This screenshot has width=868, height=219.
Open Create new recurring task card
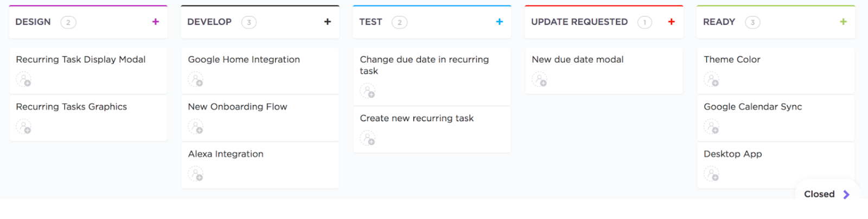pyautogui.click(x=417, y=118)
